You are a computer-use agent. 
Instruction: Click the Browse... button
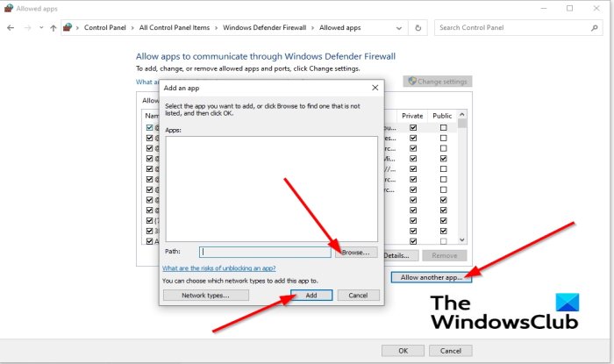[356, 253]
